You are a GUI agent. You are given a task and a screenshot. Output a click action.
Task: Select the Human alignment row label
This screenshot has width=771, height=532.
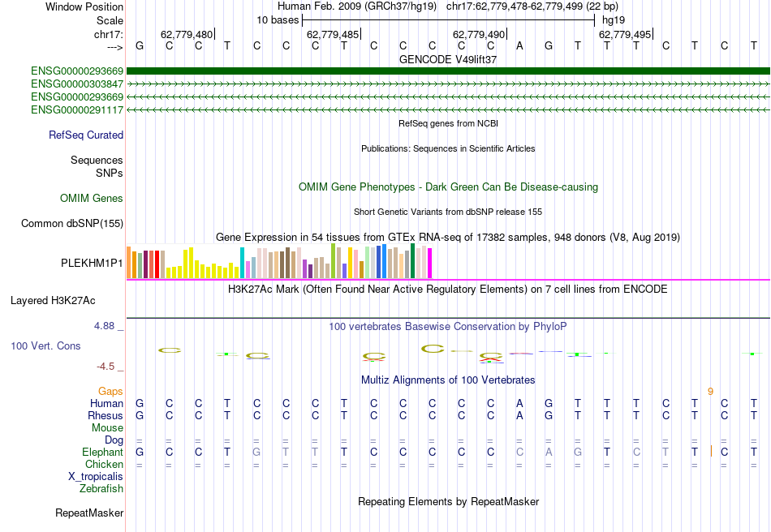106,404
